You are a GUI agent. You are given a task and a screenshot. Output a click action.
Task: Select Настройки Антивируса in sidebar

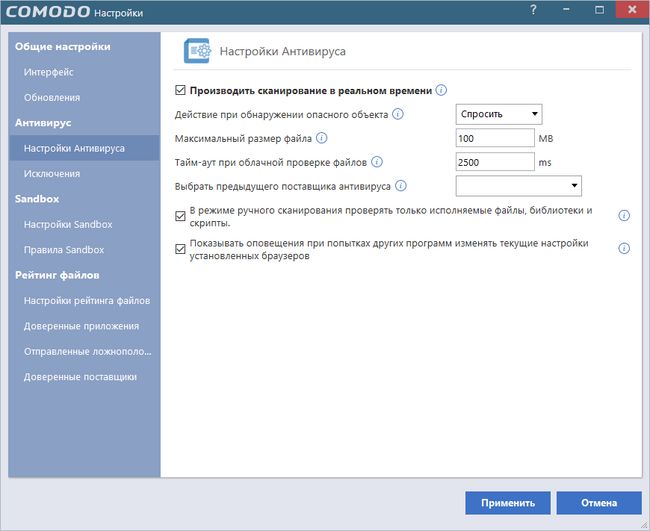[x=84, y=148]
